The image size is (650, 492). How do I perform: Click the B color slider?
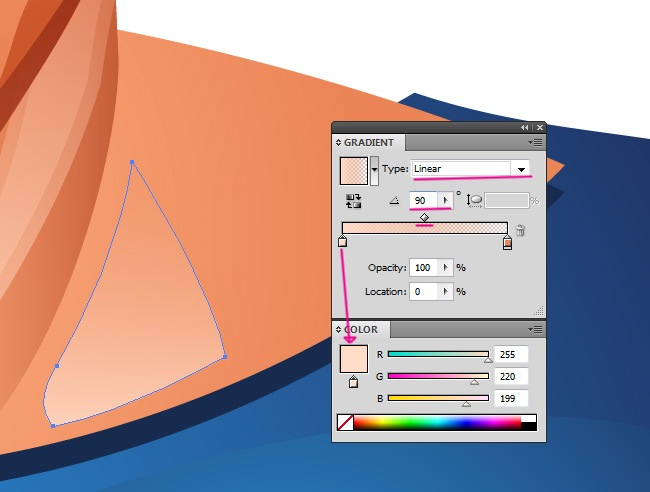click(x=439, y=398)
